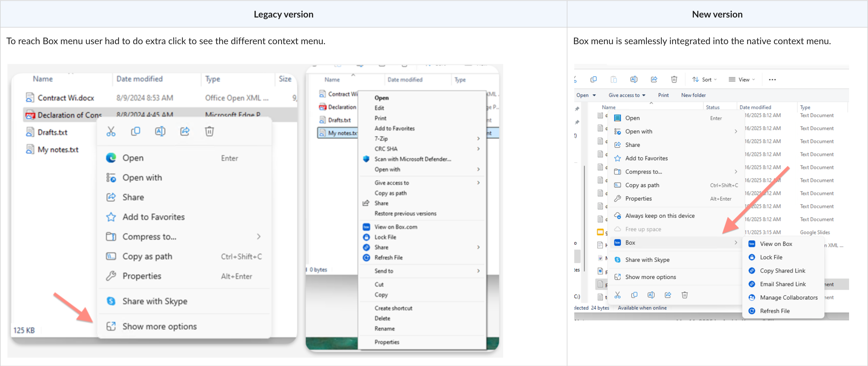Viewport: 868px width, 366px height.
Task: Open the Sort dropdown in the toolbar
Action: (704, 79)
